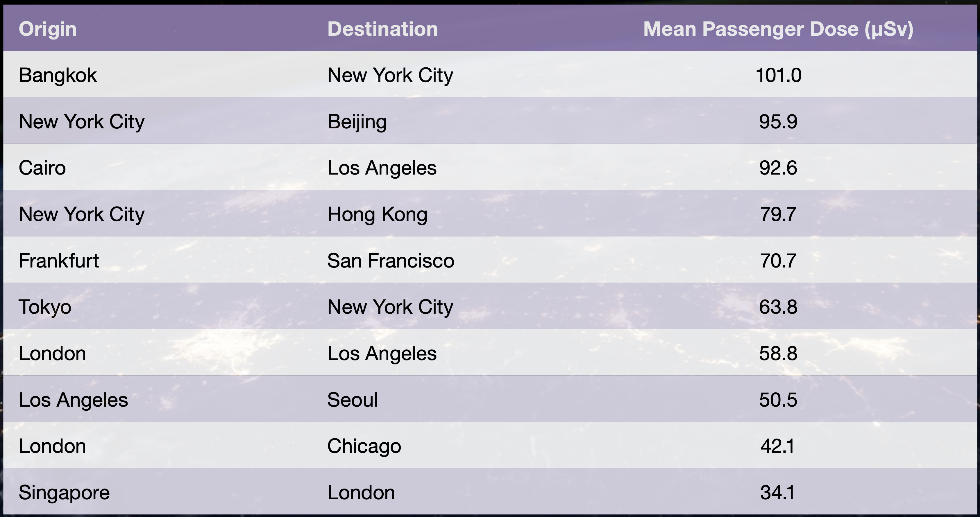Click the Hong Kong destination cell
Image resolution: width=980 pixels, height=517 pixels.
point(377,214)
